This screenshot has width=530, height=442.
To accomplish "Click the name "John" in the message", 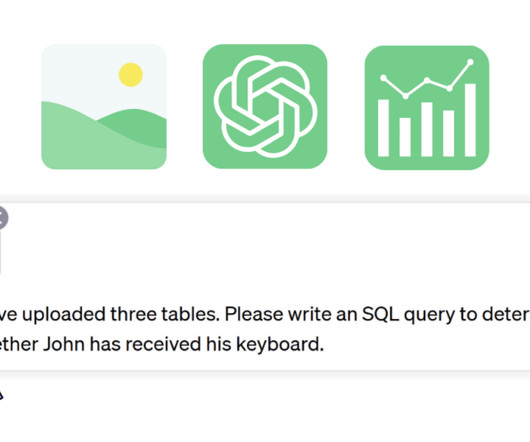I will point(64,344).
